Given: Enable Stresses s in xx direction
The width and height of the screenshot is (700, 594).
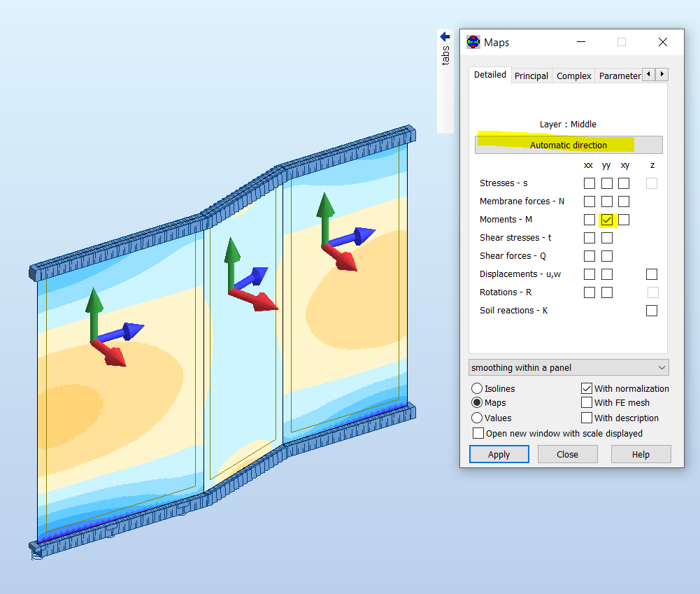Looking at the screenshot, I should click(x=589, y=183).
